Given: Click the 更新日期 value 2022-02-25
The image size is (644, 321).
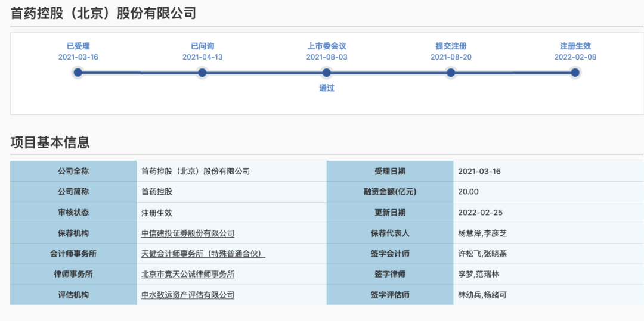Looking at the screenshot, I should coord(479,213).
